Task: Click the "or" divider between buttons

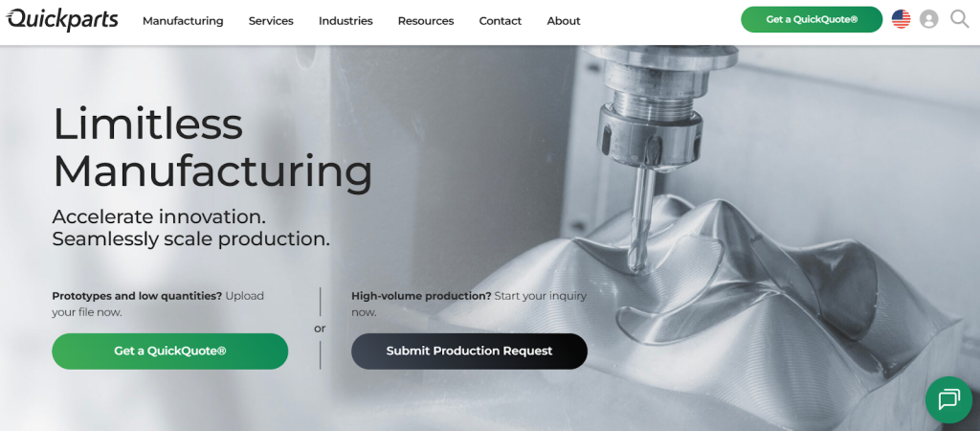Action: (320, 329)
